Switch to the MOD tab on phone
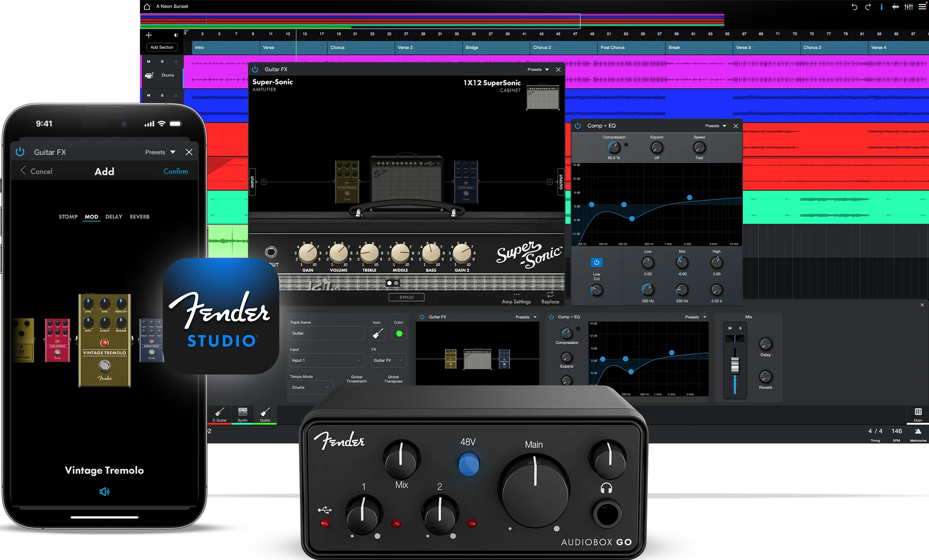This screenshot has height=560, width=929. click(x=91, y=217)
